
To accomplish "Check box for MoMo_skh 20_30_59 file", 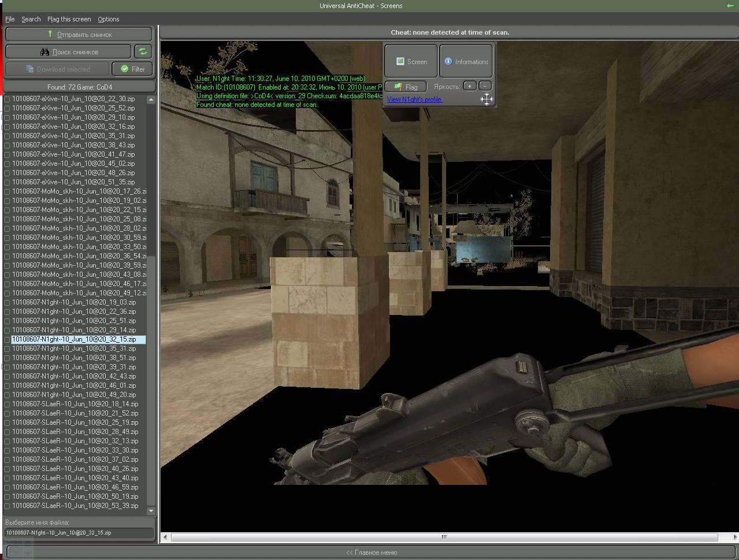I will 8,238.
